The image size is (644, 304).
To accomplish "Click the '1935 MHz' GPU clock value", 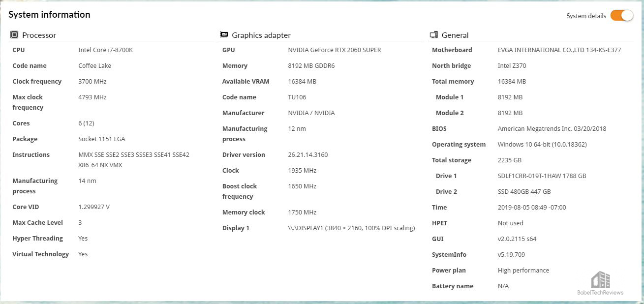I will pyautogui.click(x=302, y=170).
